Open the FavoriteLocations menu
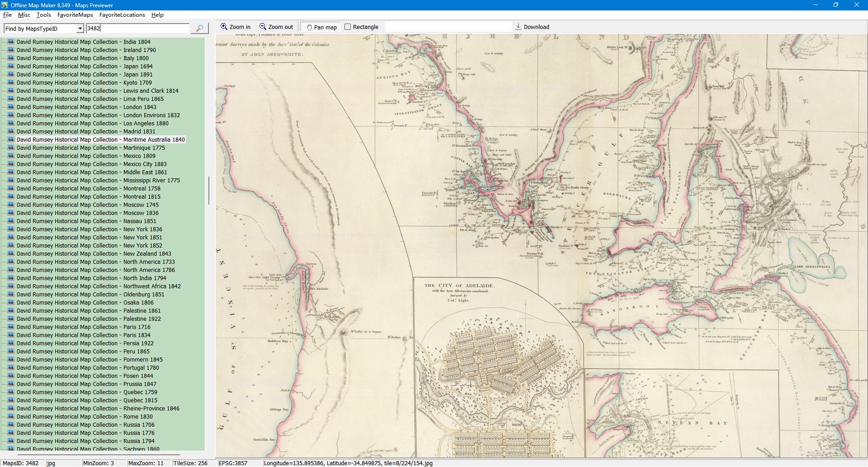The width and height of the screenshot is (868, 467). 122,15
